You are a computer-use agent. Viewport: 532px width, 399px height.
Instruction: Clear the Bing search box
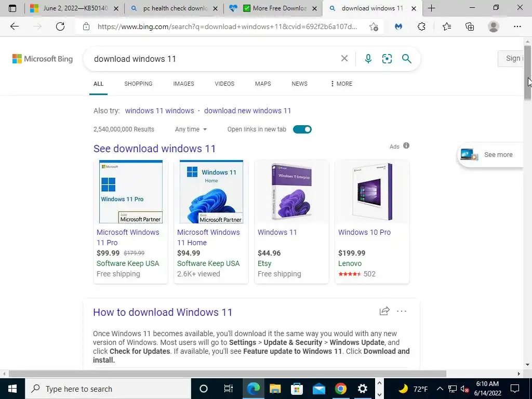(x=344, y=59)
